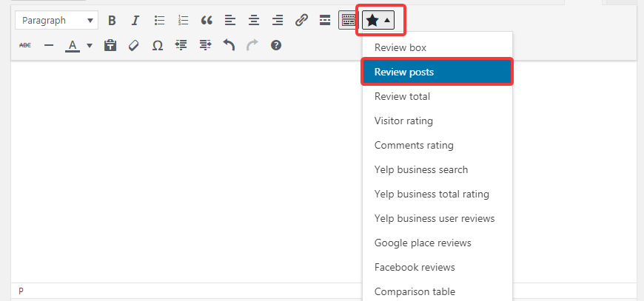This screenshot has width=644, height=301.
Task: Align text right
Action: (278, 21)
